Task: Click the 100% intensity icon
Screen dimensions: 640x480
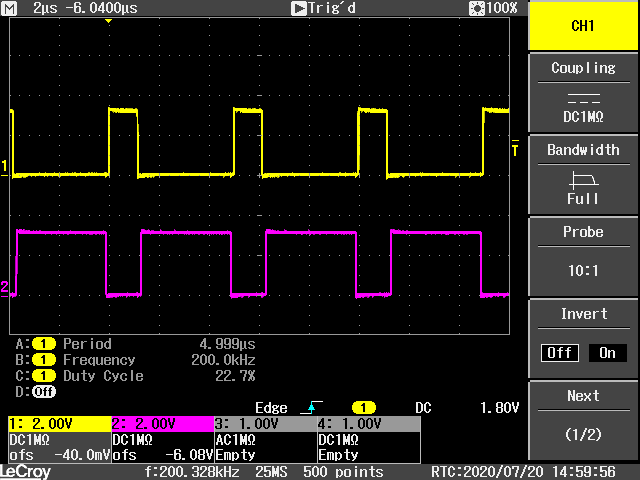Action: pyautogui.click(x=476, y=8)
